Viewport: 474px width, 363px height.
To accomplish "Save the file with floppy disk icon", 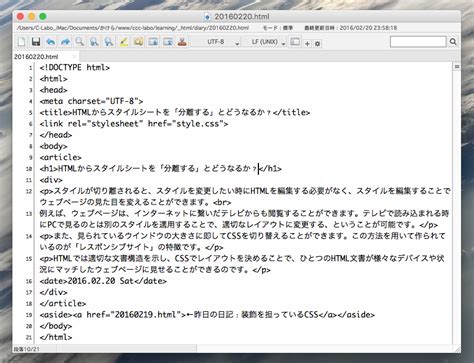I will (36, 42).
